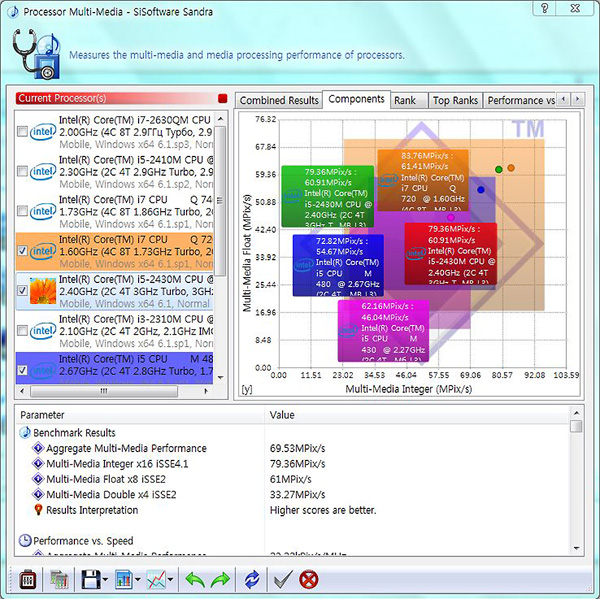Click processor list scroll down arrow

(220, 378)
